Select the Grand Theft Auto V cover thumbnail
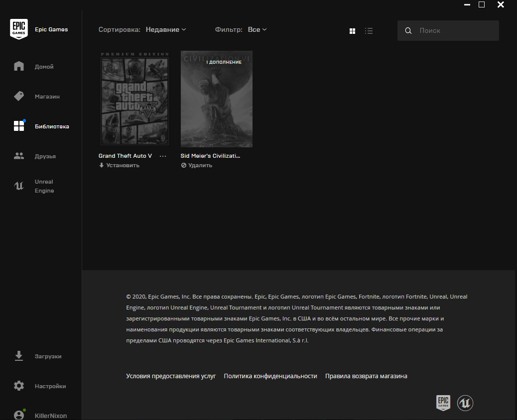 click(134, 99)
